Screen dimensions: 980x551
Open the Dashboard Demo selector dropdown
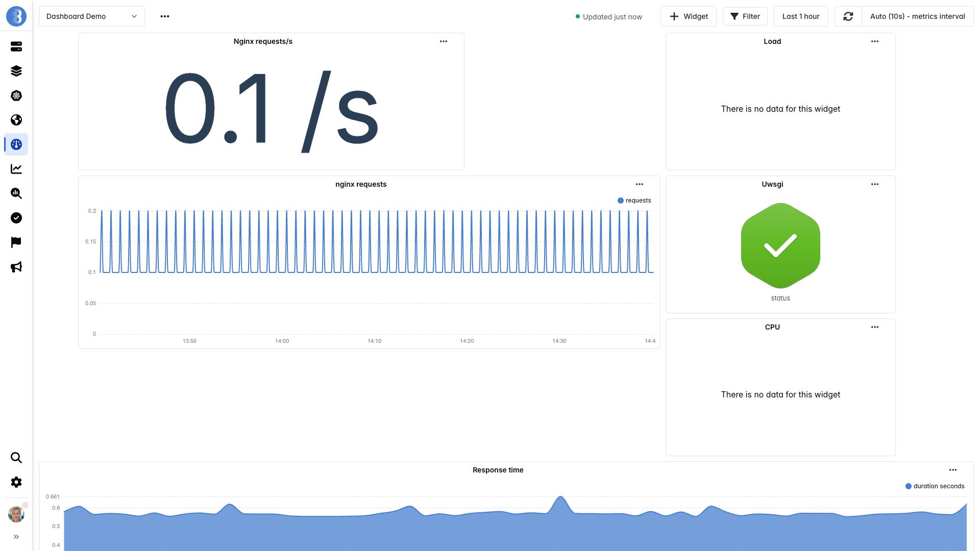coord(92,16)
